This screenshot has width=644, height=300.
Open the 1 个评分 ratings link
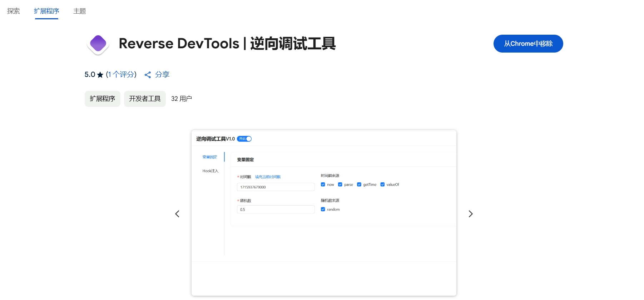[x=121, y=74]
